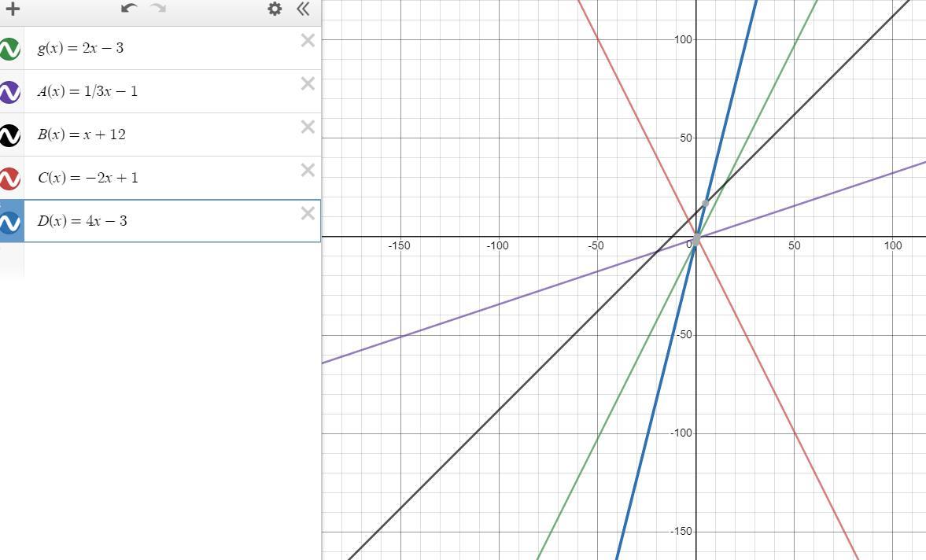Delete the B(x) = x + 12 expression
926x560 pixels.
(308, 127)
